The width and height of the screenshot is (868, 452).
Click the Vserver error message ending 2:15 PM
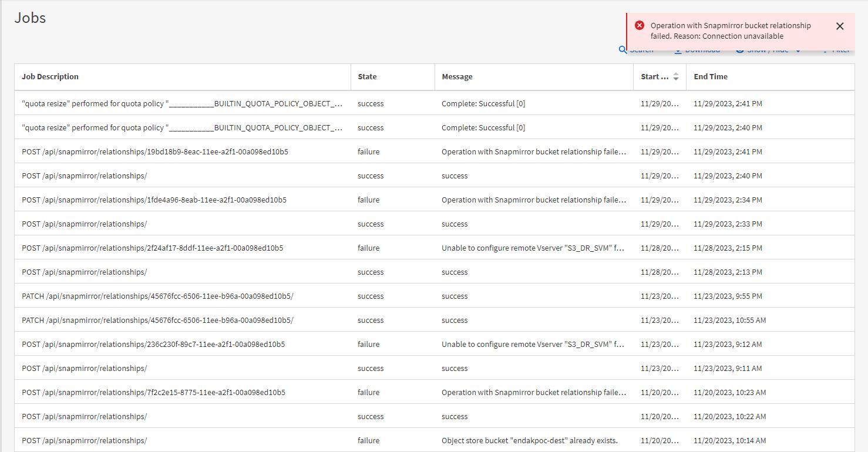[x=533, y=248]
